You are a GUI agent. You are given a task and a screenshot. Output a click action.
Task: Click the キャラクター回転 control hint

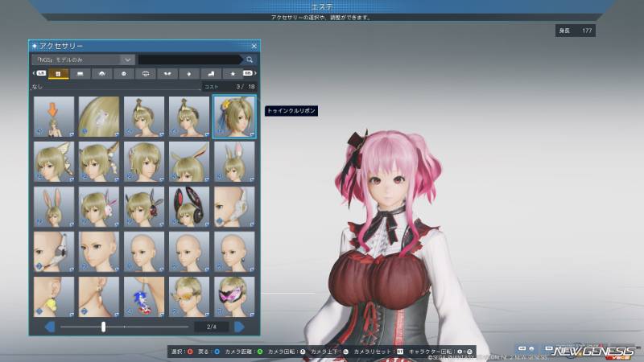pyautogui.click(x=440, y=352)
